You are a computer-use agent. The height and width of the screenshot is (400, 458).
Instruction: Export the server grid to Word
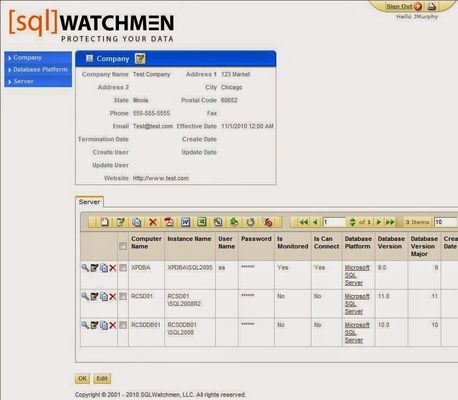coord(185,222)
